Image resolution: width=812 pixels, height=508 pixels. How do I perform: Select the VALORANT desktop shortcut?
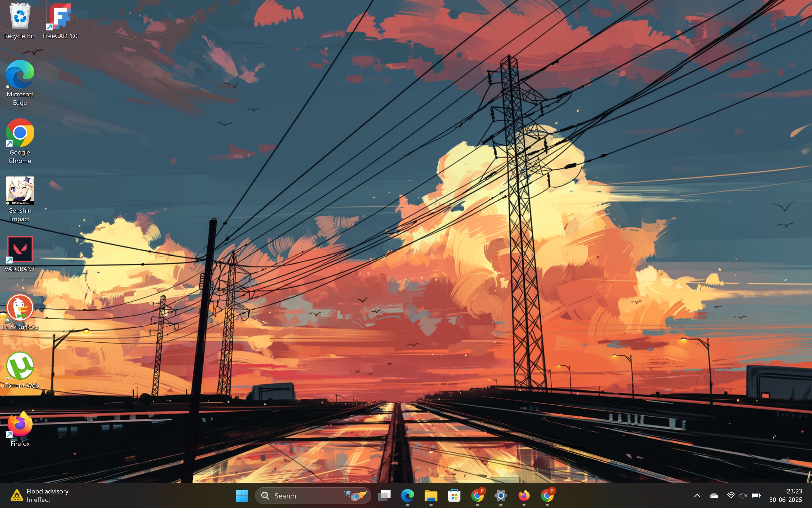coord(20,254)
